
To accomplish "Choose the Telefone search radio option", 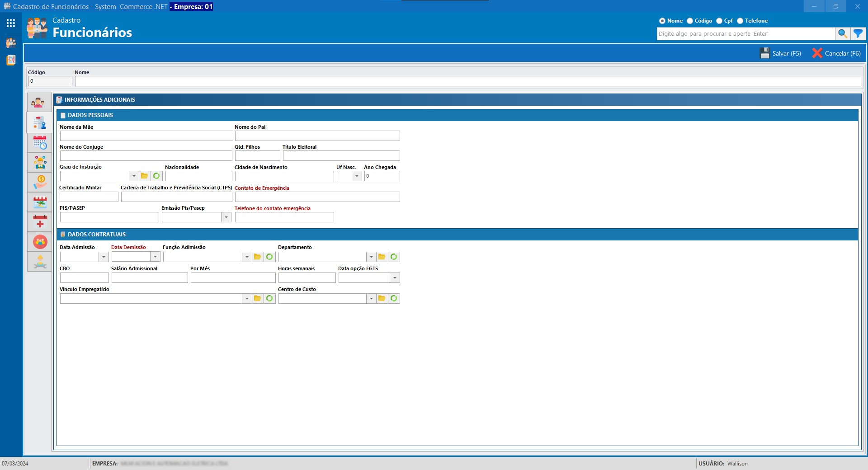I will [740, 21].
